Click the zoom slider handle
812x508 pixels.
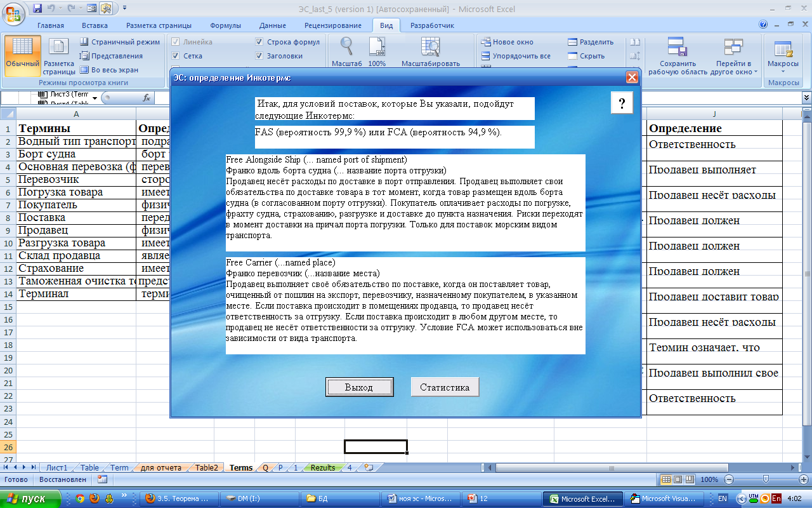(765, 479)
